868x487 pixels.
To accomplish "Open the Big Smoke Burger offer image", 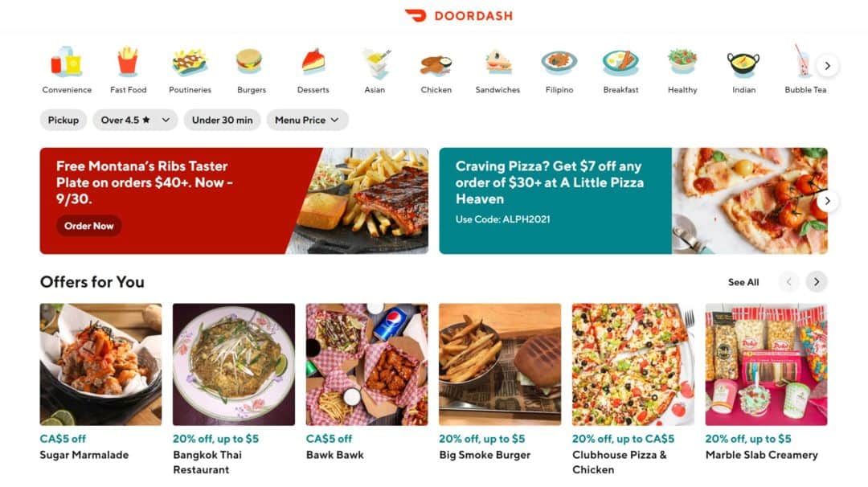I will point(500,364).
